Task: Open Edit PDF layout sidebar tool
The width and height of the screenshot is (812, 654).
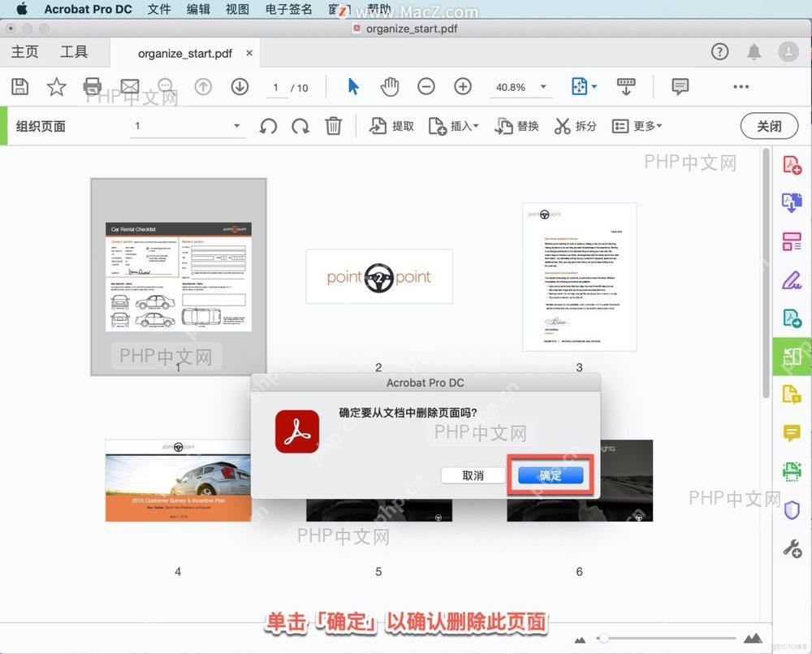Action: pyautogui.click(x=792, y=241)
